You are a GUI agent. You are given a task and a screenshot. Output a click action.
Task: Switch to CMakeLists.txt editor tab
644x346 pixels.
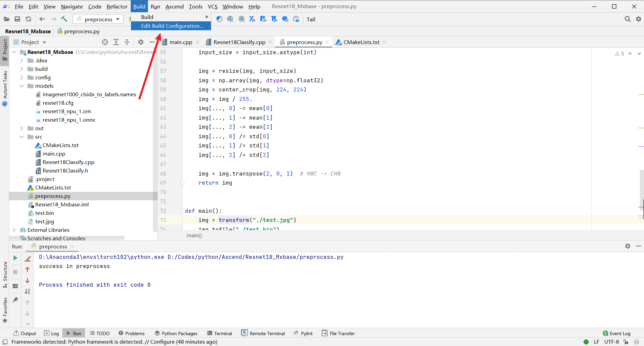361,42
